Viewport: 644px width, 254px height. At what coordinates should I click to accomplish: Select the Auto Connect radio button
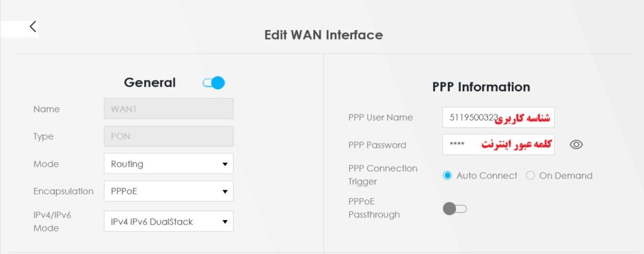click(447, 175)
